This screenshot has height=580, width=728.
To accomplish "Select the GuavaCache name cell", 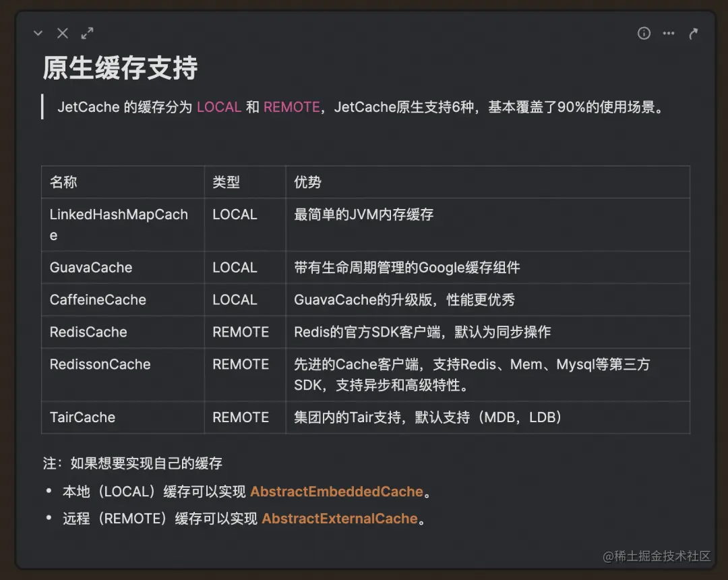I will 123,268.
